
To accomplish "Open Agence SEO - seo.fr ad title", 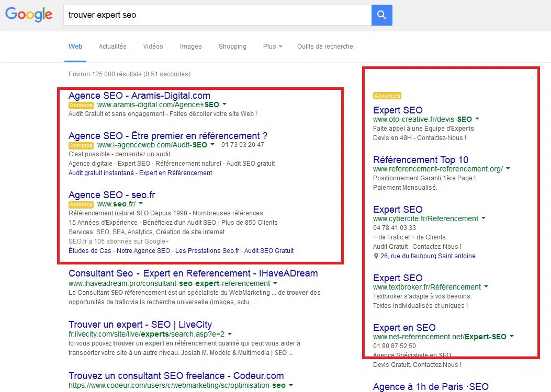I will point(111,195).
